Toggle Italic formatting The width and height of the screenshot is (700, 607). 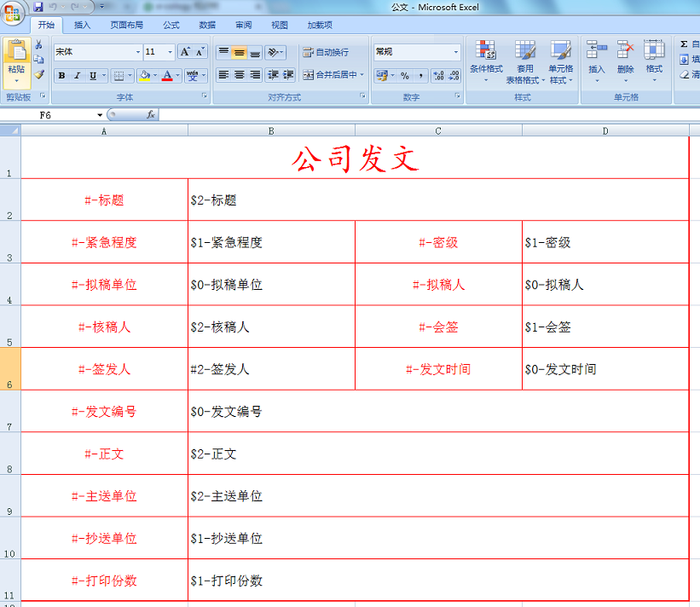tap(77, 76)
